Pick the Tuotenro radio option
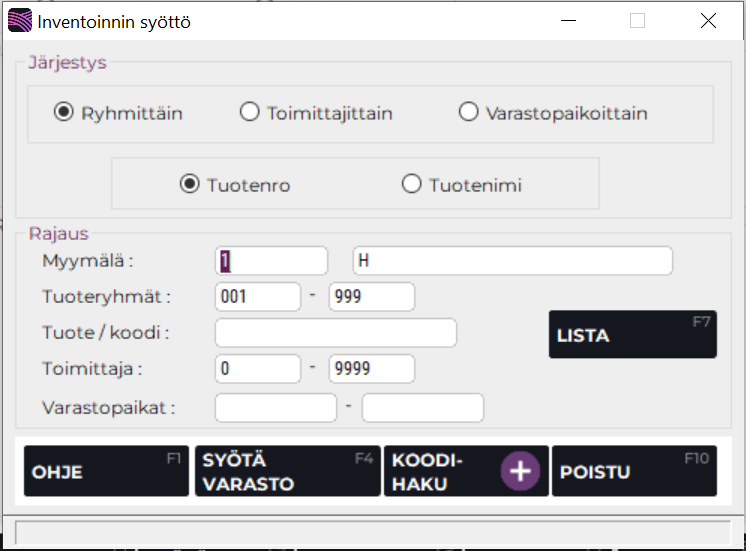Image resolution: width=746 pixels, height=551 pixels. (x=190, y=184)
